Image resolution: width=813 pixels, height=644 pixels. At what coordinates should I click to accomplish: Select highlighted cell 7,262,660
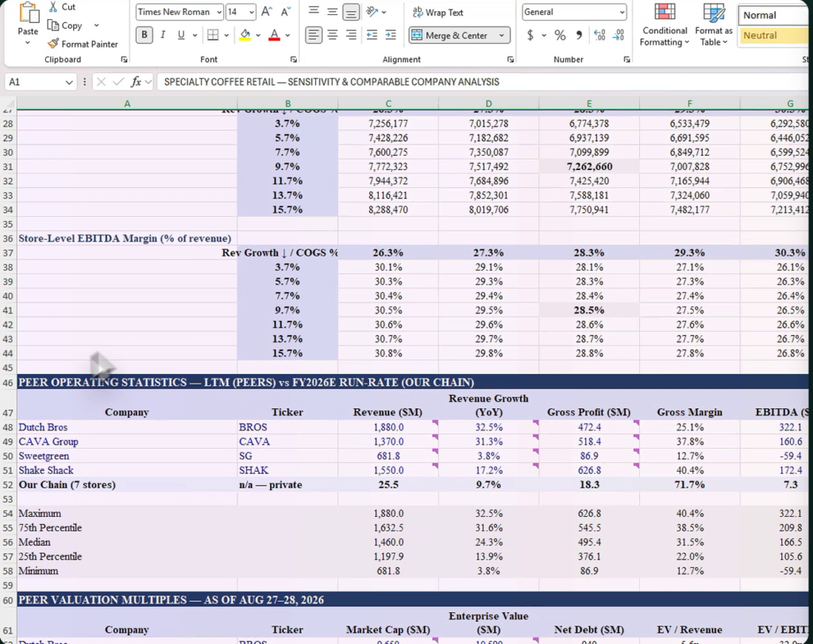tap(589, 167)
